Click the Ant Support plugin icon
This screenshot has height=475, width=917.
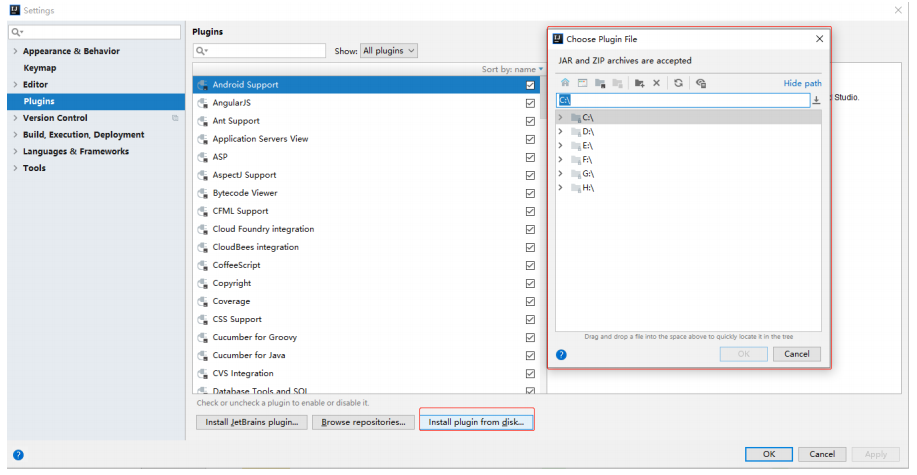pyautogui.click(x=203, y=121)
